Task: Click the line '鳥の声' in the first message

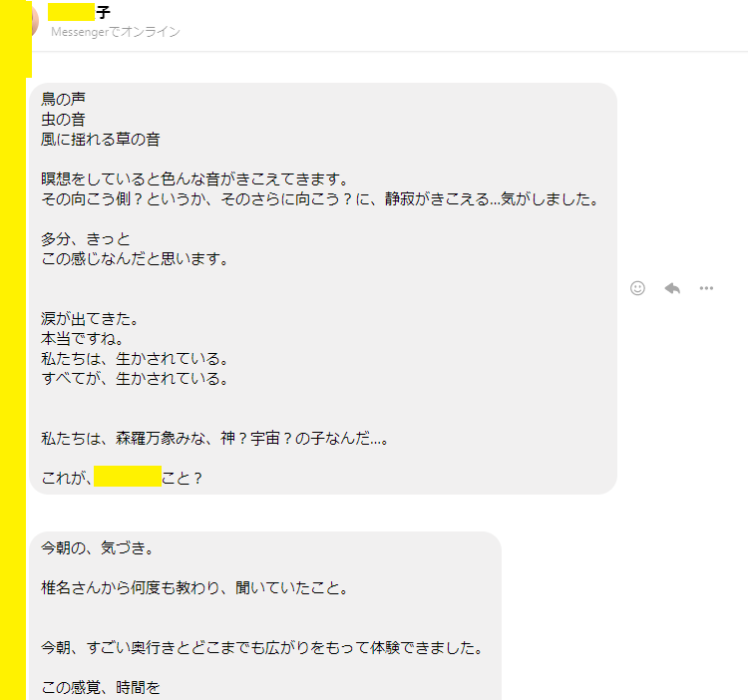Action: [x=63, y=99]
